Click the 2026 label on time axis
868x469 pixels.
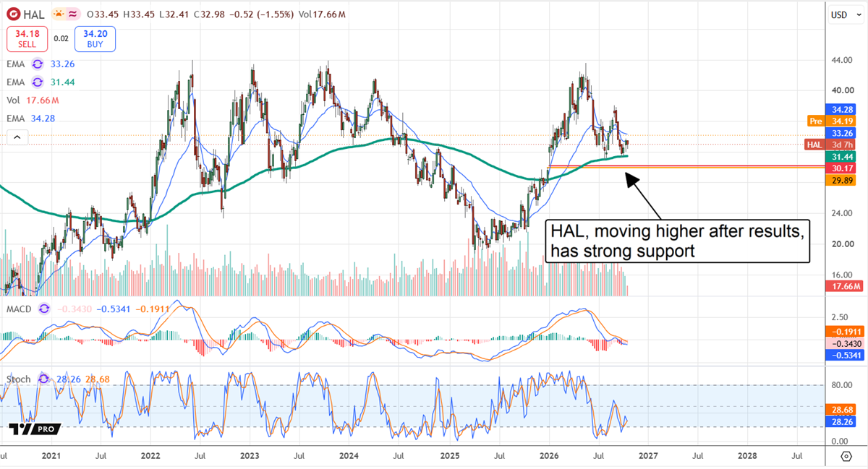(x=549, y=456)
